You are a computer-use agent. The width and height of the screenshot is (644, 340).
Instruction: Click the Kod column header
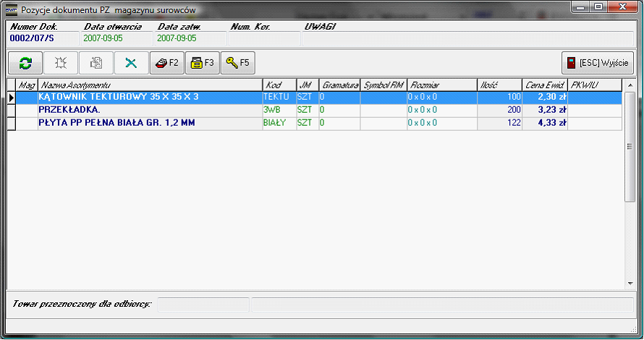point(278,85)
